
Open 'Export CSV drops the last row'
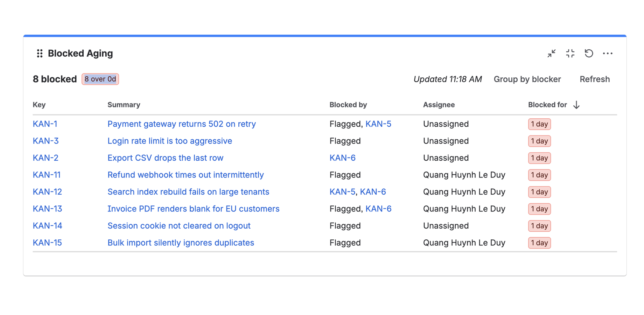[x=165, y=158]
